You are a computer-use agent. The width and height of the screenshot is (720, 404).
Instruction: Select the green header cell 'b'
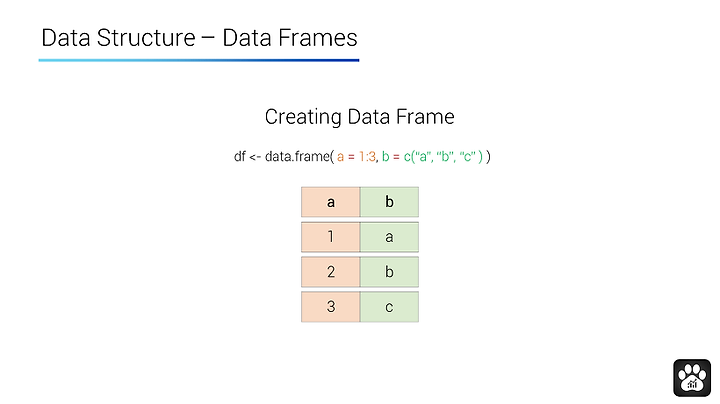point(389,202)
